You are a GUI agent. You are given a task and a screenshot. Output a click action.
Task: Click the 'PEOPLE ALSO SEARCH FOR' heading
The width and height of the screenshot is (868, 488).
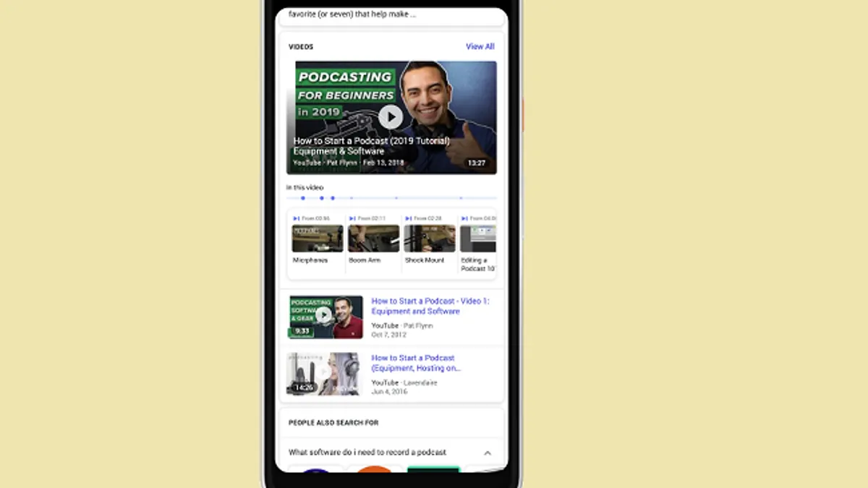[x=333, y=423]
